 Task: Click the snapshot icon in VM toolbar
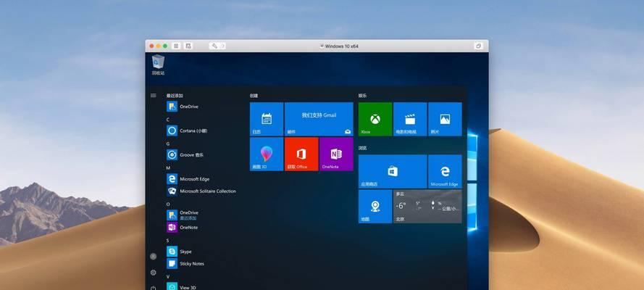(188, 46)
